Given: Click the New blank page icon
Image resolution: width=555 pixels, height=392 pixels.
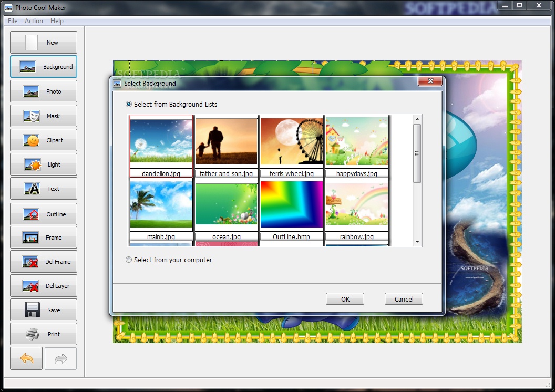Looking at the screenshot, I should (x=32, y=43).
